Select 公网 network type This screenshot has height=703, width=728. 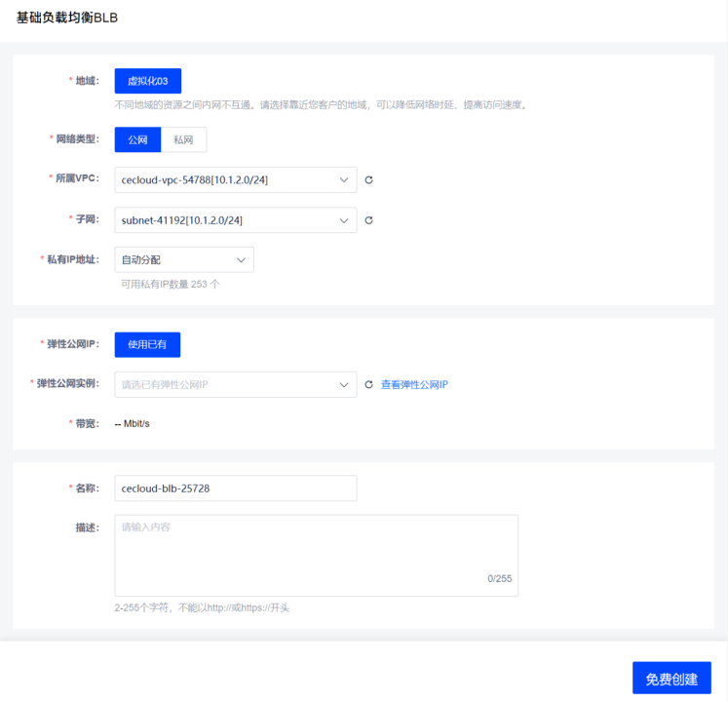(137, 139)
